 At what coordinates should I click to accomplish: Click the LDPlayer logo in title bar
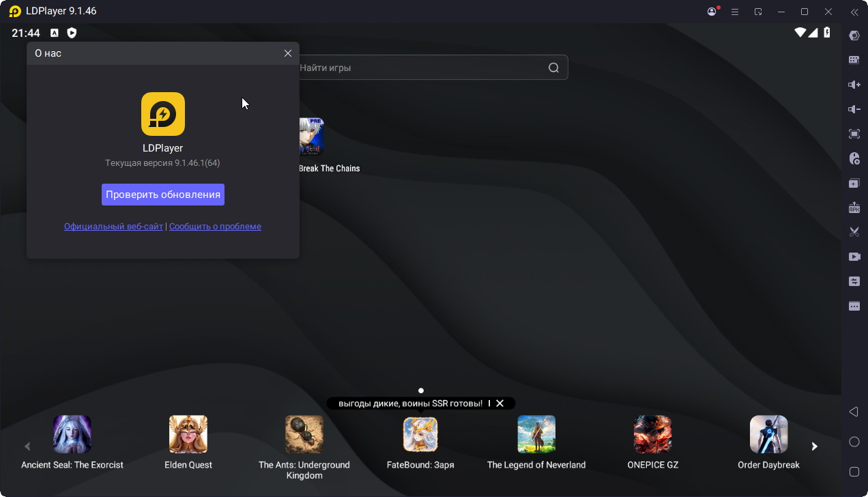point(15,12)
